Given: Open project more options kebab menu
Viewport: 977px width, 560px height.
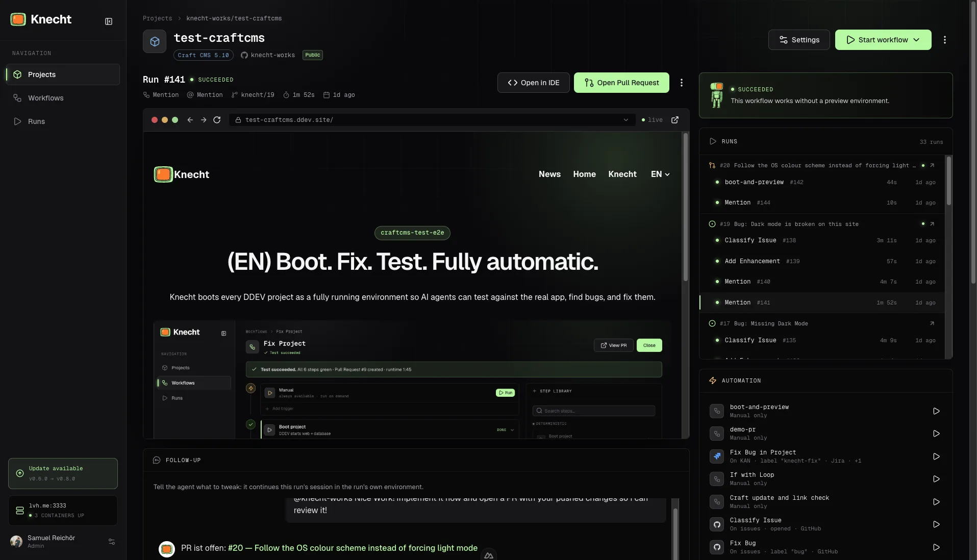Looking at the screenshot, I should 945,40.
